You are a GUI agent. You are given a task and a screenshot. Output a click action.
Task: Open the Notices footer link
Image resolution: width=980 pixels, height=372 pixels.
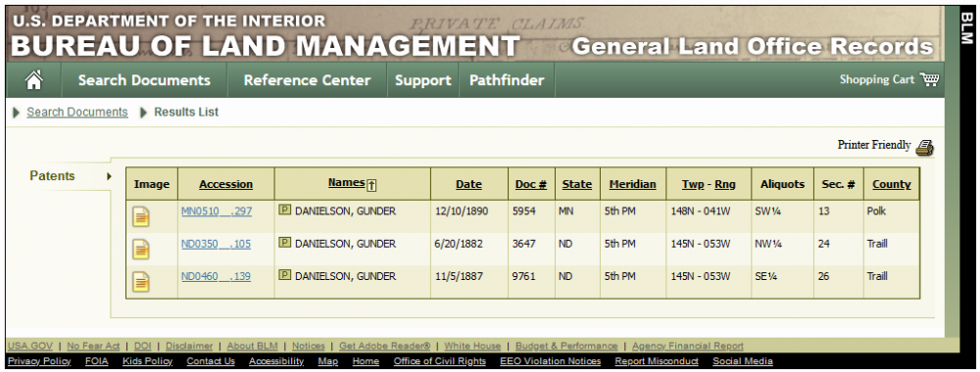point(309,346)
